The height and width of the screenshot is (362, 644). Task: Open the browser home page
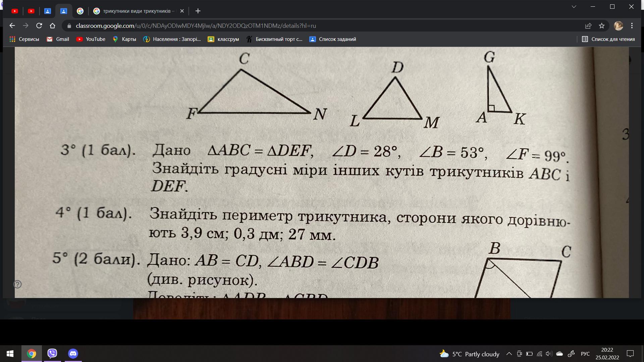[x=52, y=25]
